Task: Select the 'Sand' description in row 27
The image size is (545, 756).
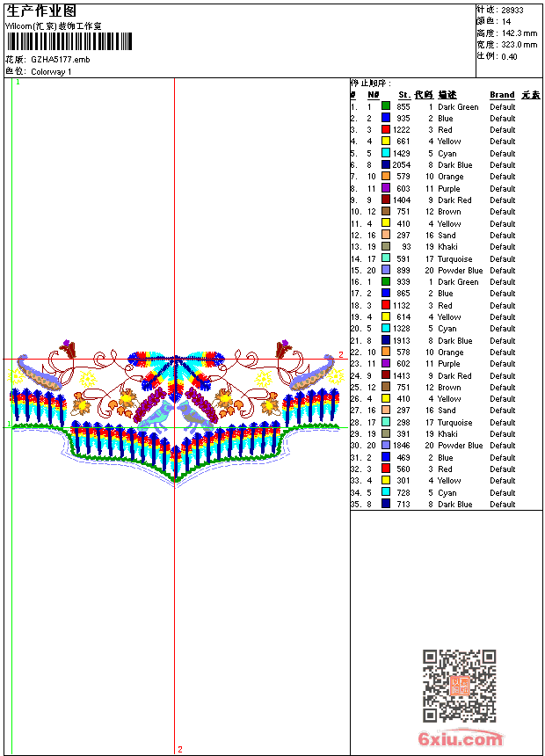Action: [447, 411]
